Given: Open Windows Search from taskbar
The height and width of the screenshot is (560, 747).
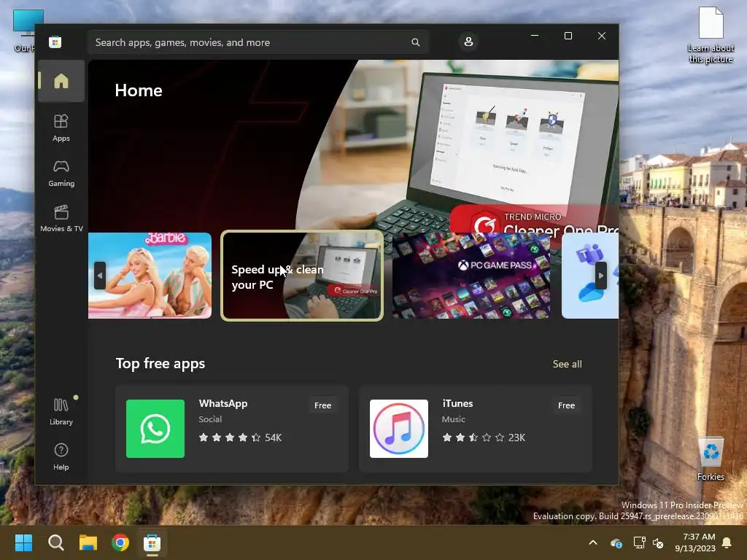Looking at the screenshot, I should pyautogui.click(x=55, y=542).
